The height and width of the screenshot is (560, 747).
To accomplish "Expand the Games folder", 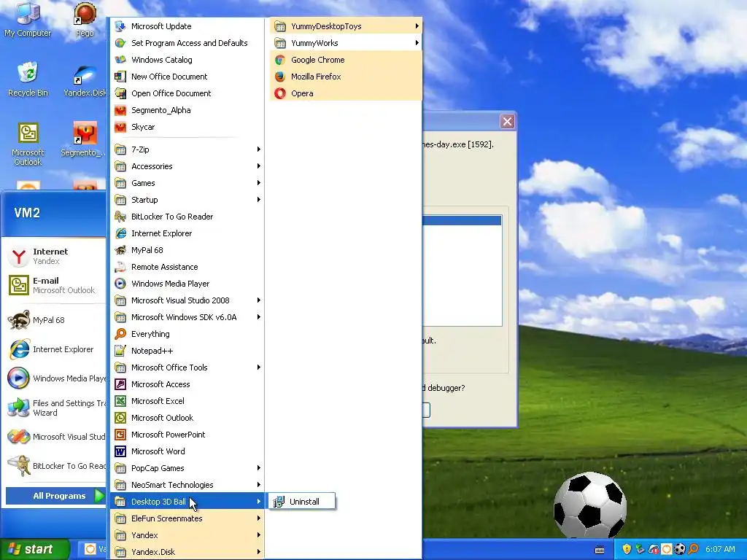I will pos(187,183).
